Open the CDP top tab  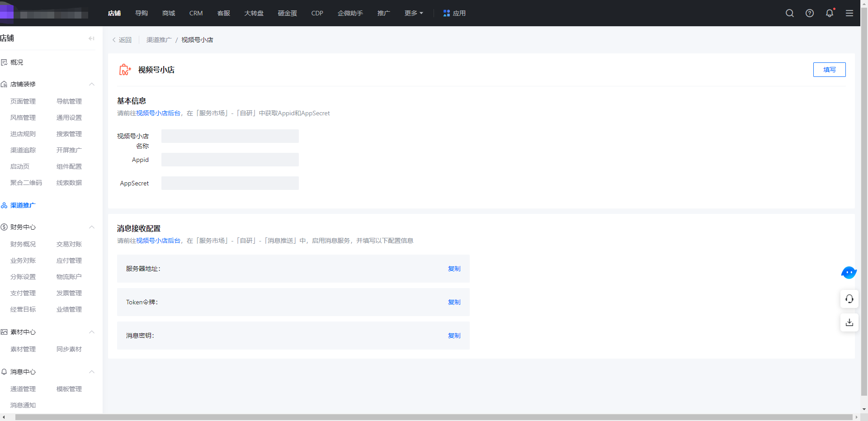[317, 13]
